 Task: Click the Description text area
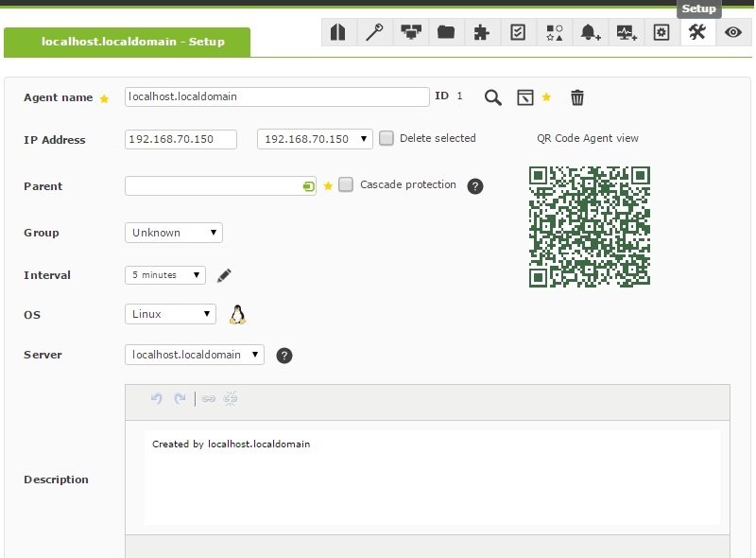[x=433, y=478]
